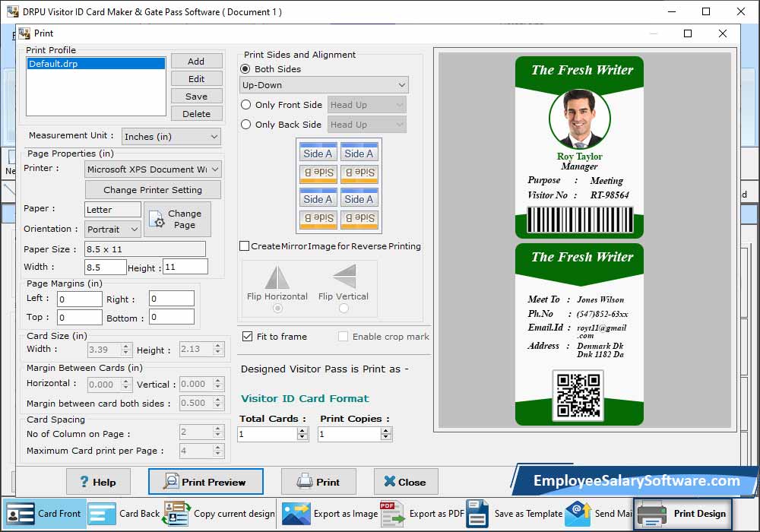Click the Send Mail envelope icon

[578, 514]
